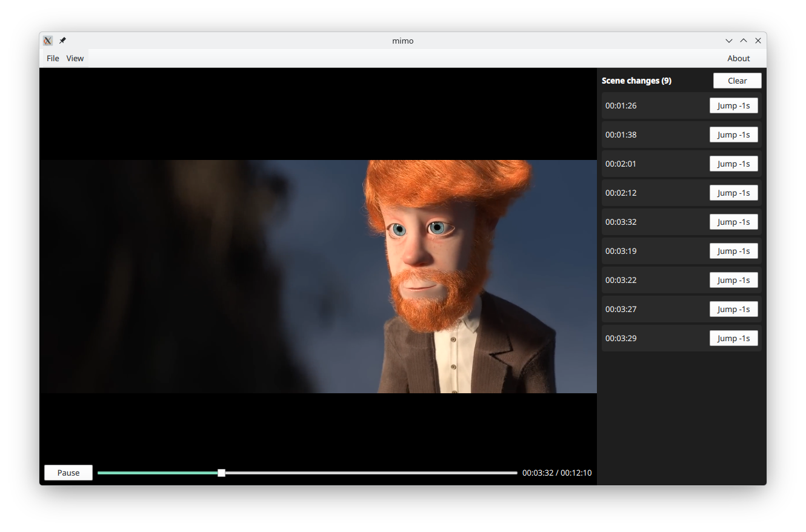Jump -1s for scene at 00:01:26
The image size is (806, 532).
pos(734,105)
